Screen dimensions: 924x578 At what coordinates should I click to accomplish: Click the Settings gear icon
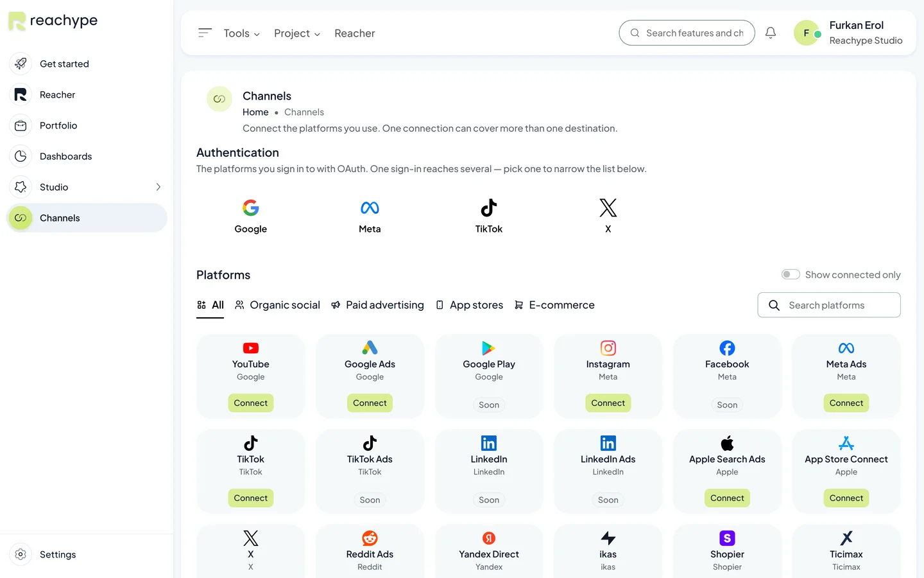(x=21, y=554)
